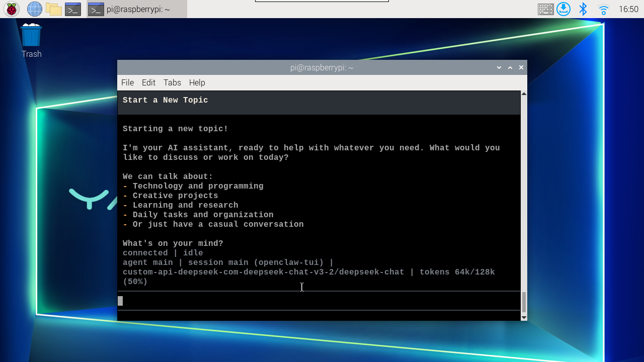Click the terminal scrollbar down arrow

pos(524,317)
